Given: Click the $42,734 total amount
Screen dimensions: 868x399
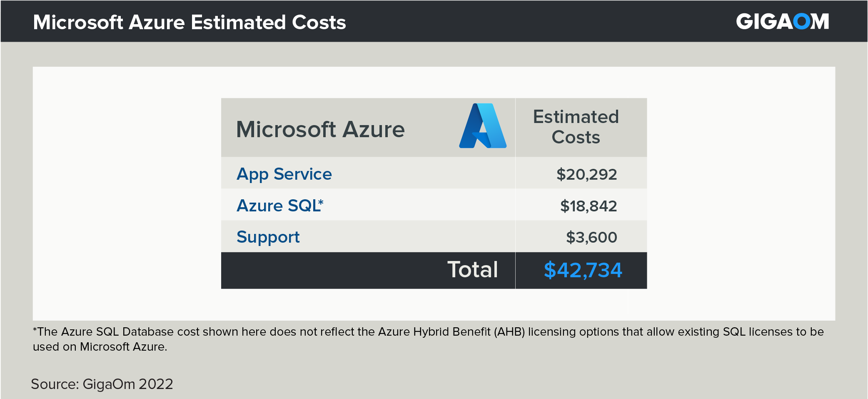Looking at the screenshot, I should [x=583, y=270].
